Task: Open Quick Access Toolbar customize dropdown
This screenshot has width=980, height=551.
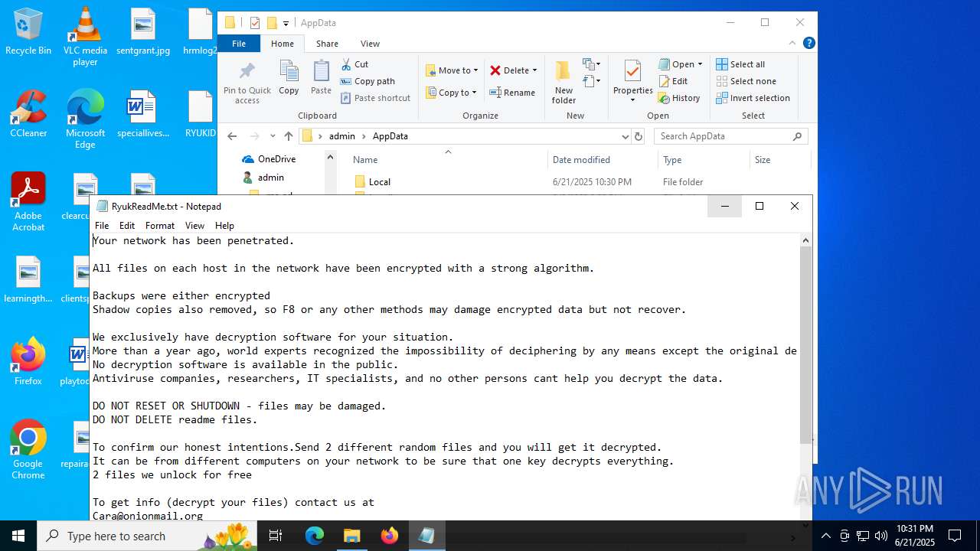Action: 286,23
